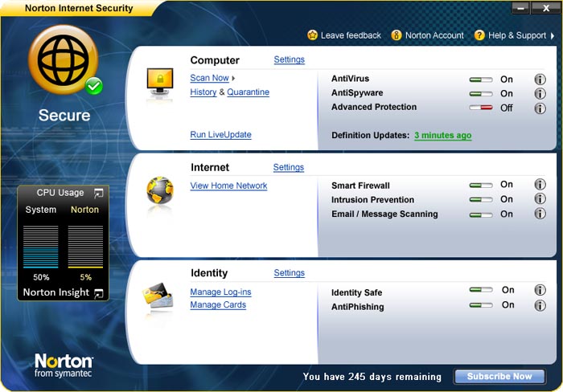Click the Computer monitor lock icon

pyautogui.click(x=159, y=83)
